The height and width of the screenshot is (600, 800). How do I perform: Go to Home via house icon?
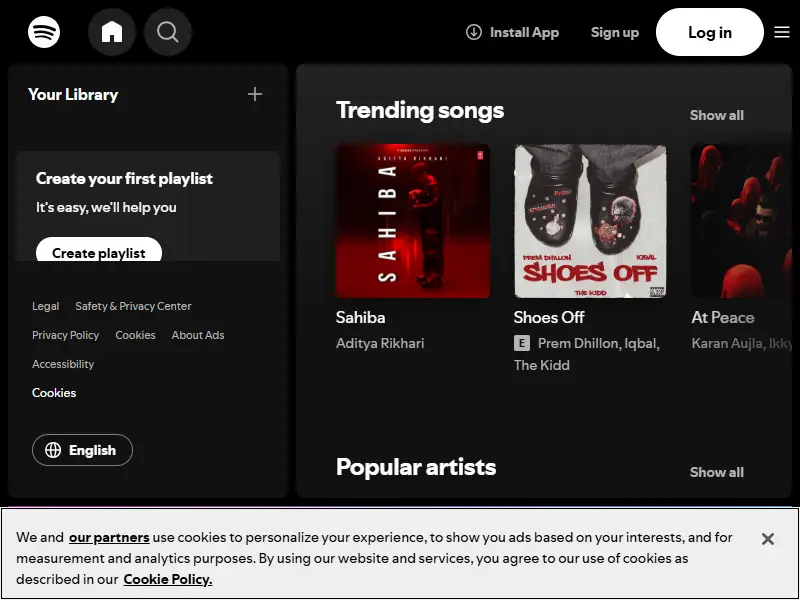point(112,32)
